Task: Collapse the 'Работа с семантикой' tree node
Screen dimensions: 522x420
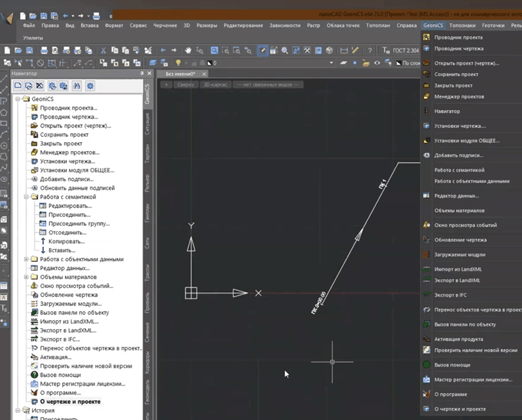Action: pos(26,197)
